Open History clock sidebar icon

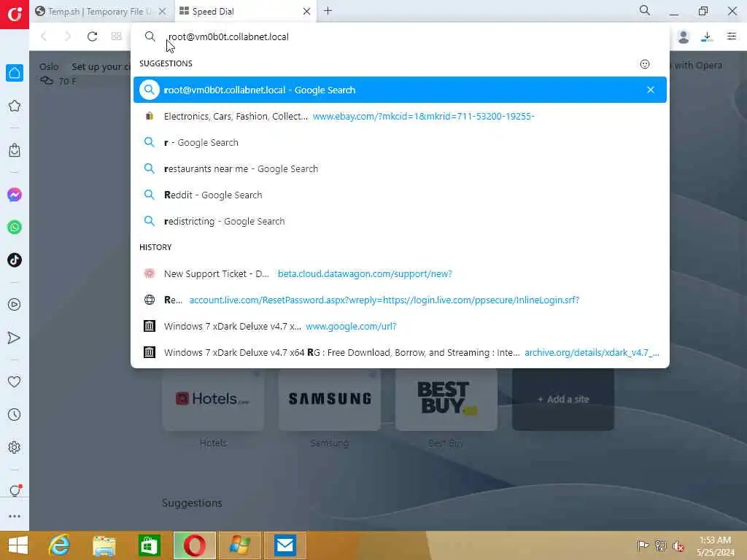pyautogui.click(x=15, y=414)
